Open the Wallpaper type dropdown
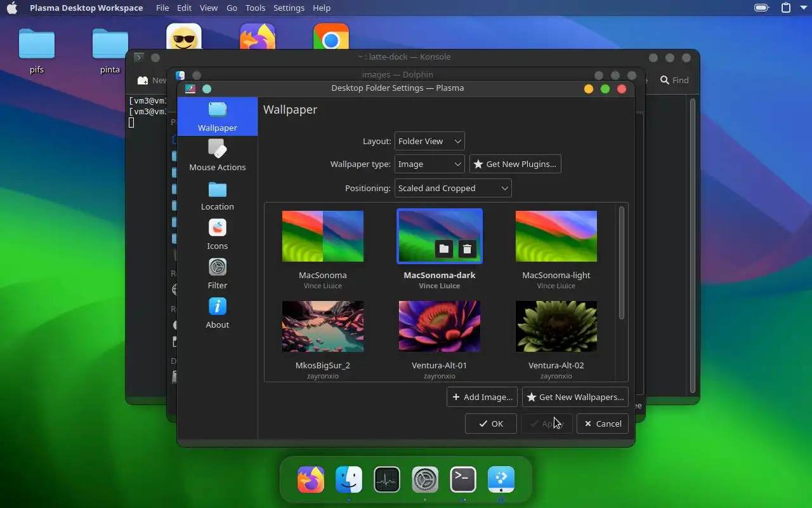The image size is (812, 508). (429, 164)
